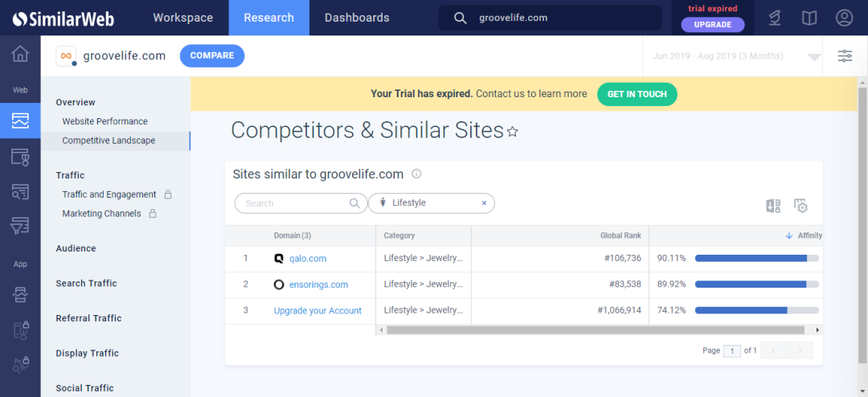Viewport: 868px width, 397px height.
Task: Click the microscope icon in top bar
Action: click(775, 18)
